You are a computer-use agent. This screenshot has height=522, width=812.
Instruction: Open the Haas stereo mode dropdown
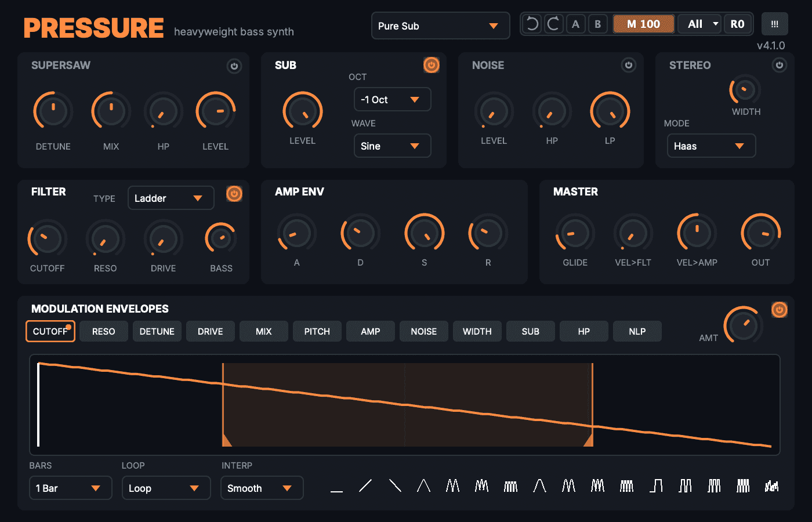[712, 146]
